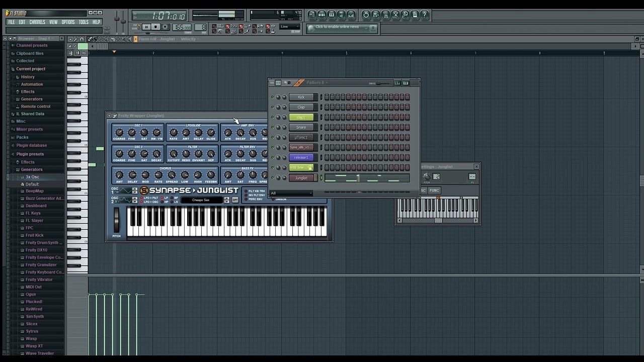
Task: Click the piano roll wrench options icon
Action: click(x=76, y=39)
